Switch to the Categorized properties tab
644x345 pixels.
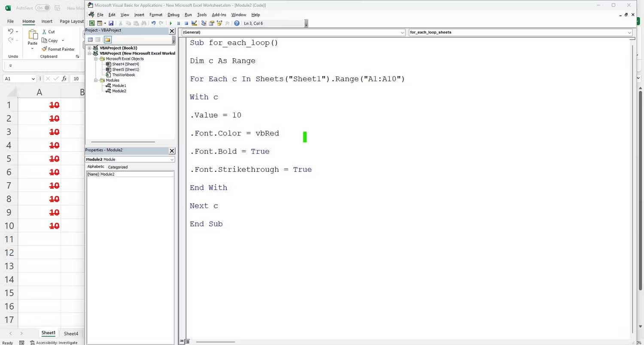coord(118,167)
